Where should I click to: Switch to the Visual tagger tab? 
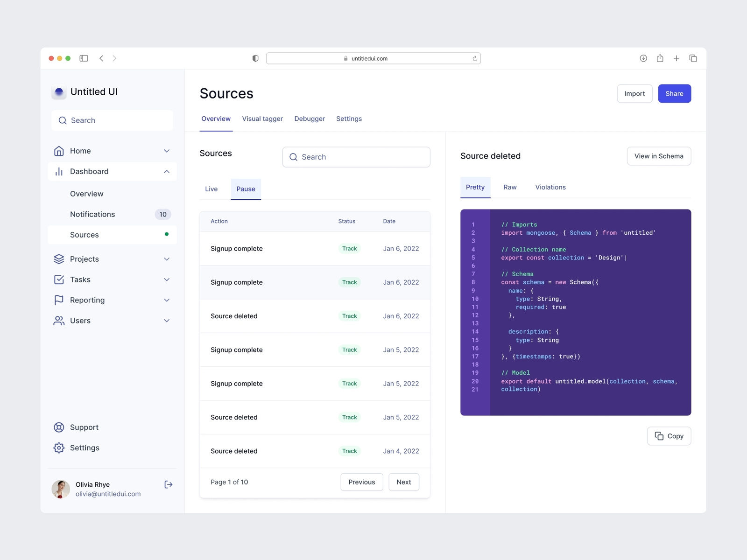click(x=262, y=119)
